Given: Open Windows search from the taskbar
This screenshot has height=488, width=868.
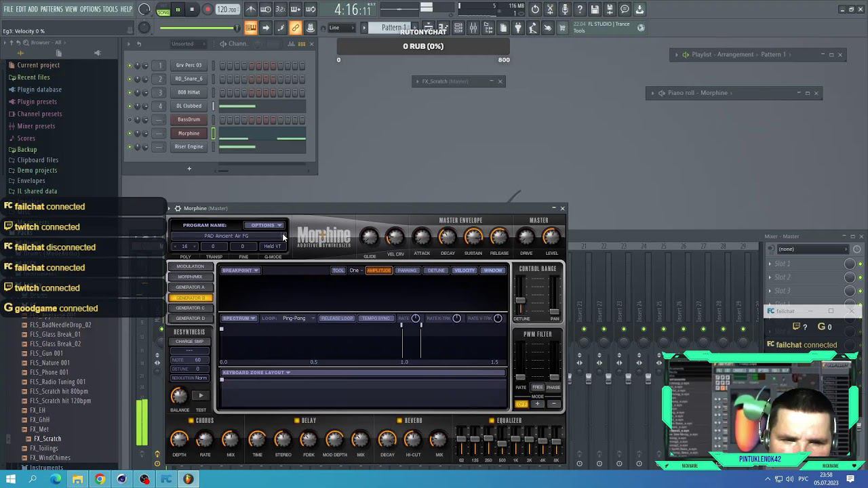Looking at the screenshot, I should pos(33,479).
